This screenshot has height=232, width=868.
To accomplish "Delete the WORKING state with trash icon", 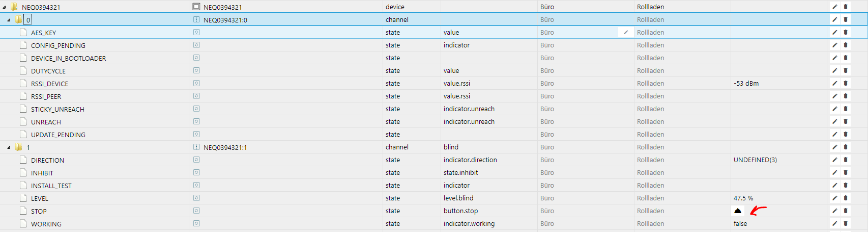I will click(x=846, y=224).
